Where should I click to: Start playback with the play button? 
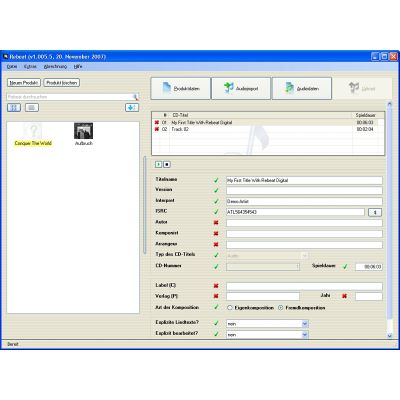pos(159,164)
